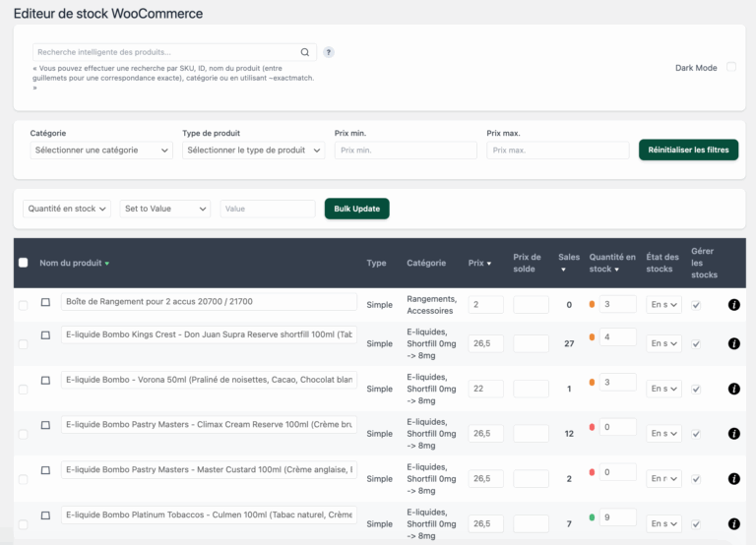
Task: Click the Rangements, Accessoires category cell
Action: pyautogui.click(x=431, y=305)
